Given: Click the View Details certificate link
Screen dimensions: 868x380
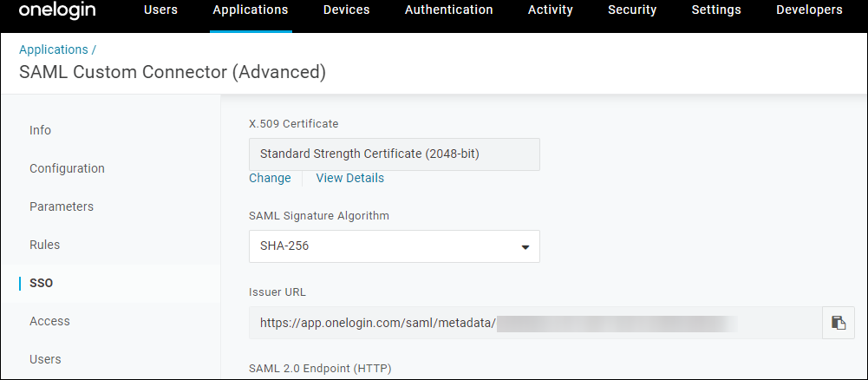Looking at the screenshot, I should pos(349,178).
